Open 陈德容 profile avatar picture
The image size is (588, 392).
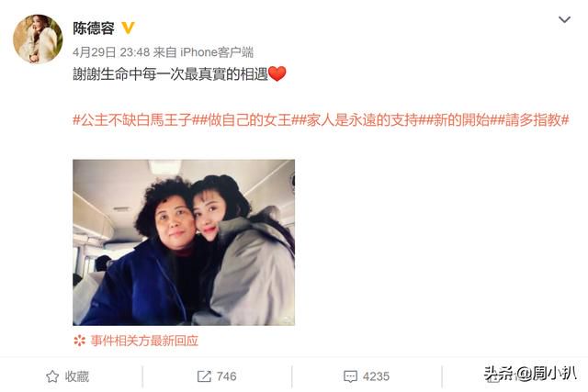tap(38, 39)
